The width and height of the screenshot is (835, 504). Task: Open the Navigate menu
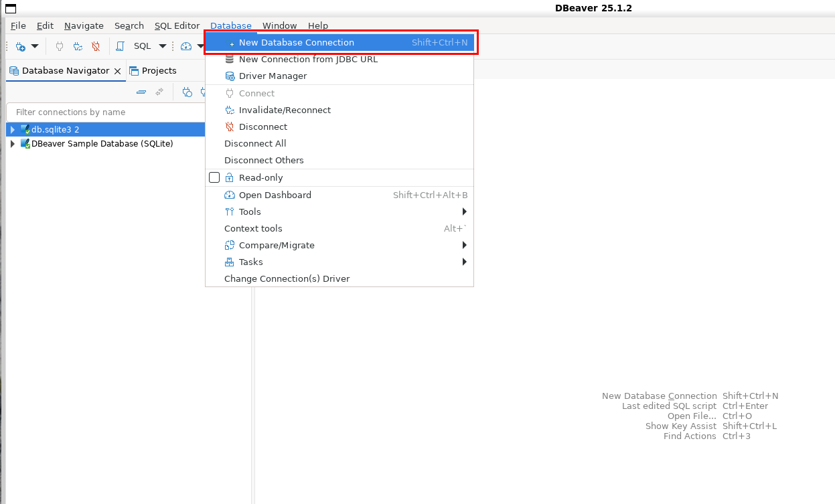click(x=84, y=25)
